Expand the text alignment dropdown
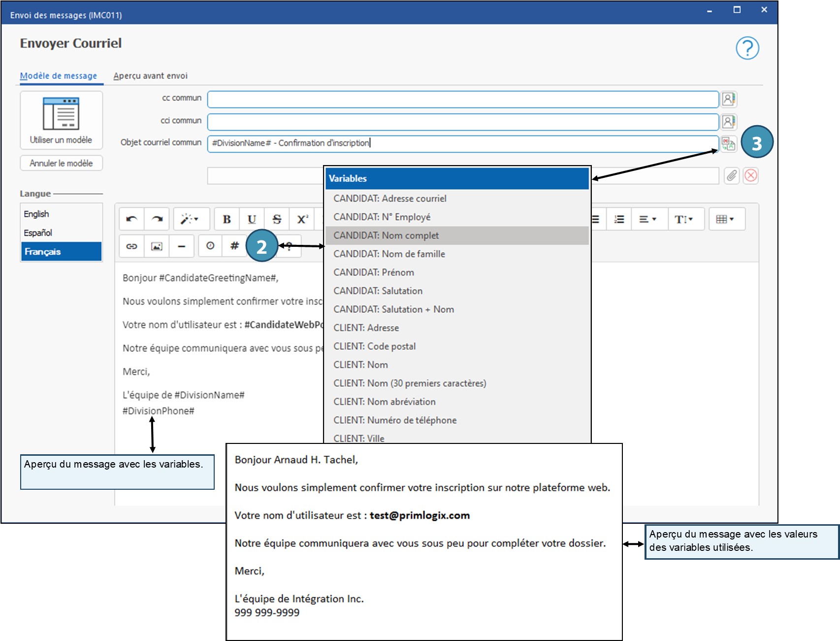The image size is (840, 641). coord(647,219)
